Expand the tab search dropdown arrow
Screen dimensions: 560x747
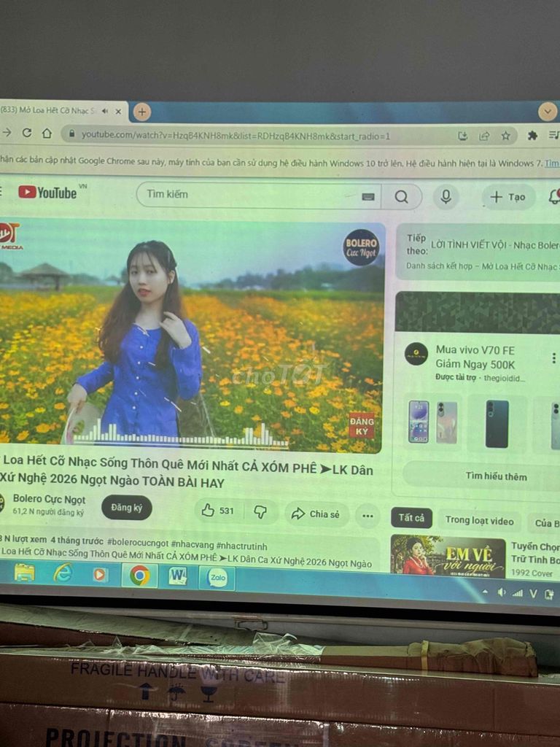pyautogui.click(x=548, y=112)
